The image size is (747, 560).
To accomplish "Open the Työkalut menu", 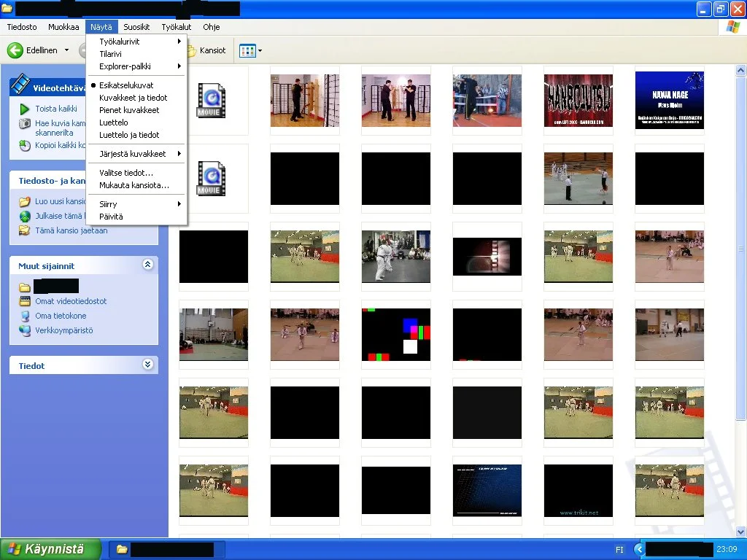I will [x=176, y=27].
